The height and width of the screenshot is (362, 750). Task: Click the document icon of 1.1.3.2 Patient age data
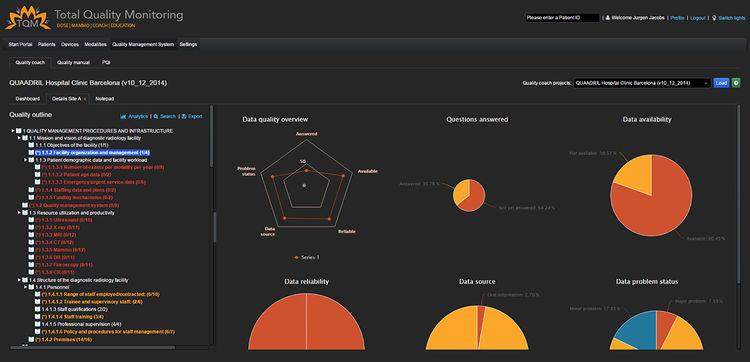click(x=38, y=175)
